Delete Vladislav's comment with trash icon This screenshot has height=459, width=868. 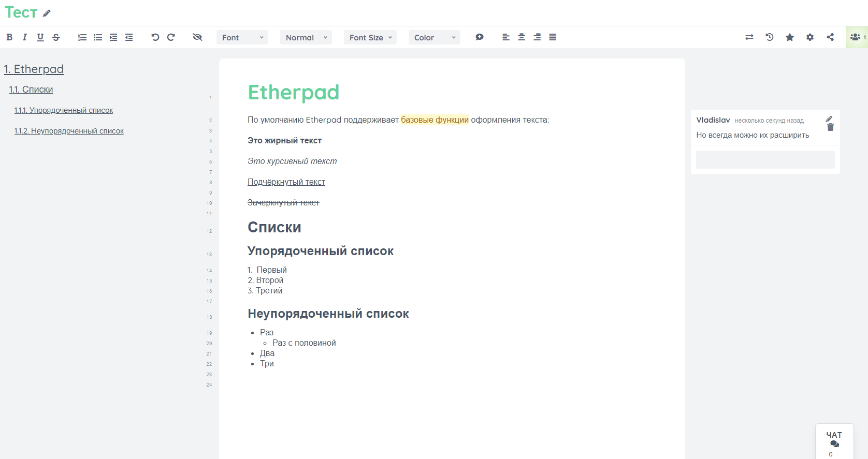pos(830,127)
